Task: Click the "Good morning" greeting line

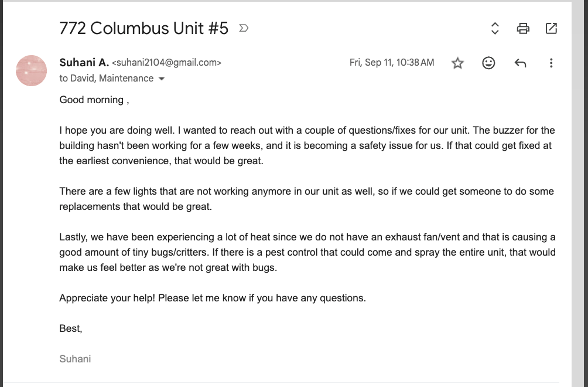Action: tap(94, 100)
